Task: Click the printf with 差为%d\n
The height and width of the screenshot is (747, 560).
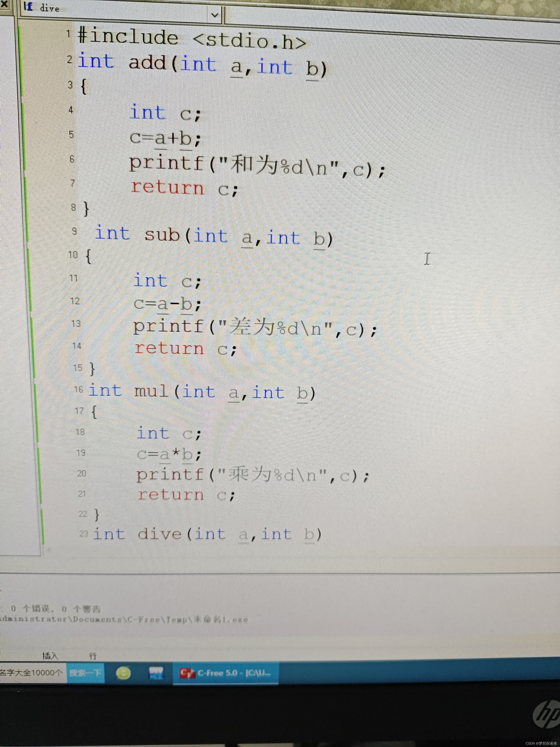Action: (255, 328)
